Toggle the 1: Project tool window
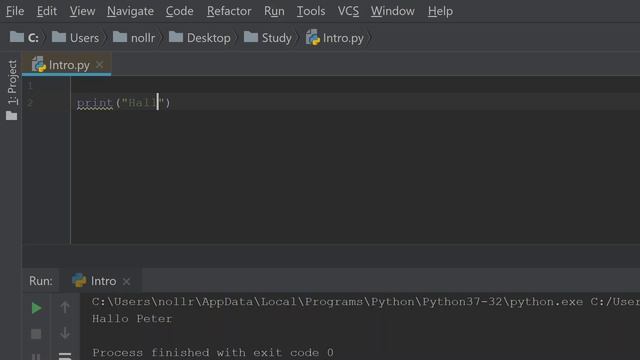Image resolution: width=640 pixels, height=360 pixels. [x=12, y=82]
